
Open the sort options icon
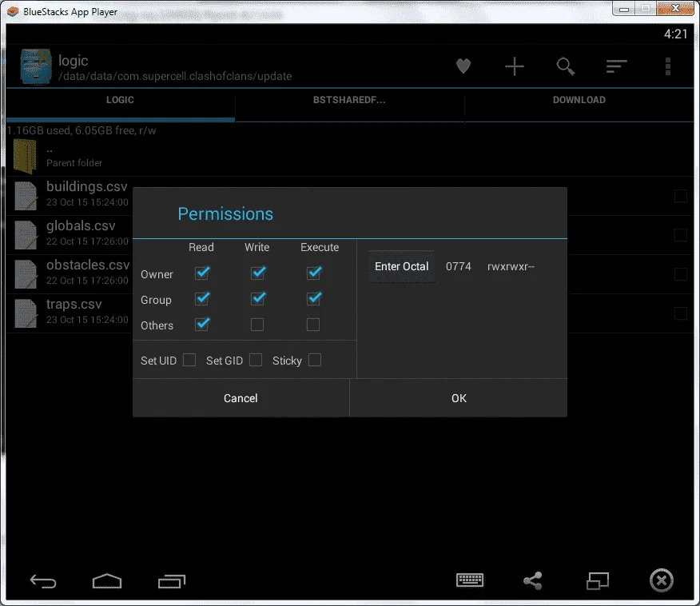[617, 66]
